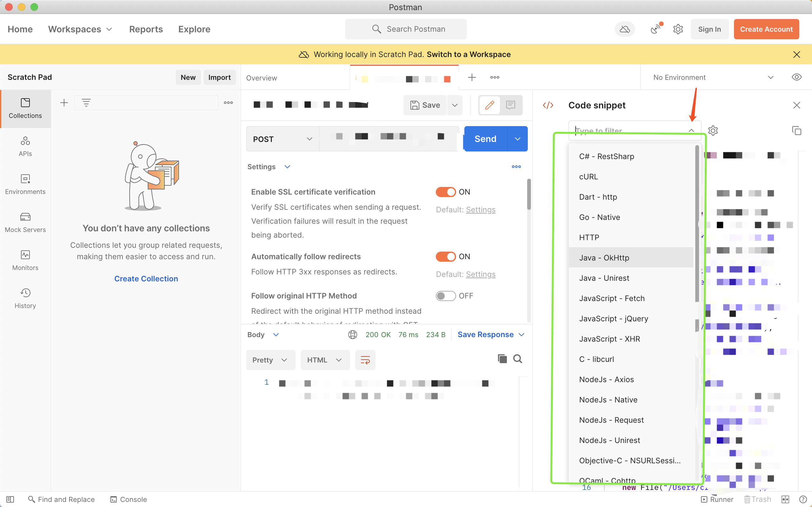Copy the generated code snippet
The image size is (812, 507).
pyautogui.click(x=797, y=131)
